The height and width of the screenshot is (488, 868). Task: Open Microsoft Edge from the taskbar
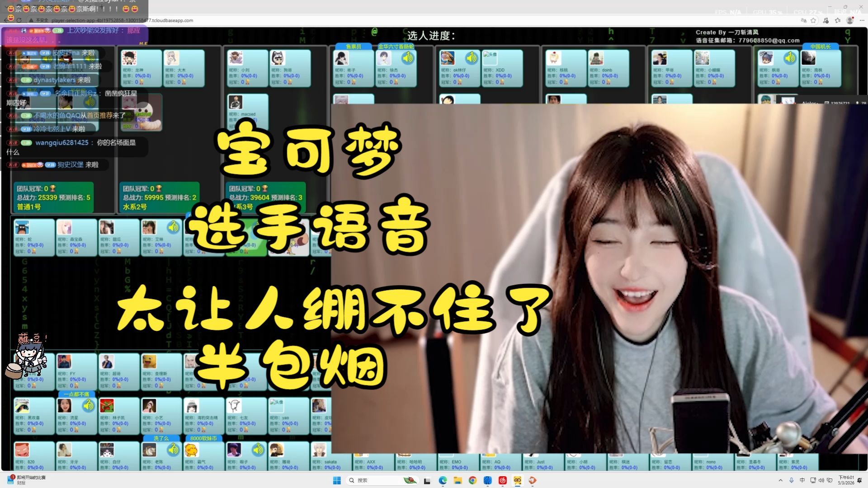(x=443, y=480)
